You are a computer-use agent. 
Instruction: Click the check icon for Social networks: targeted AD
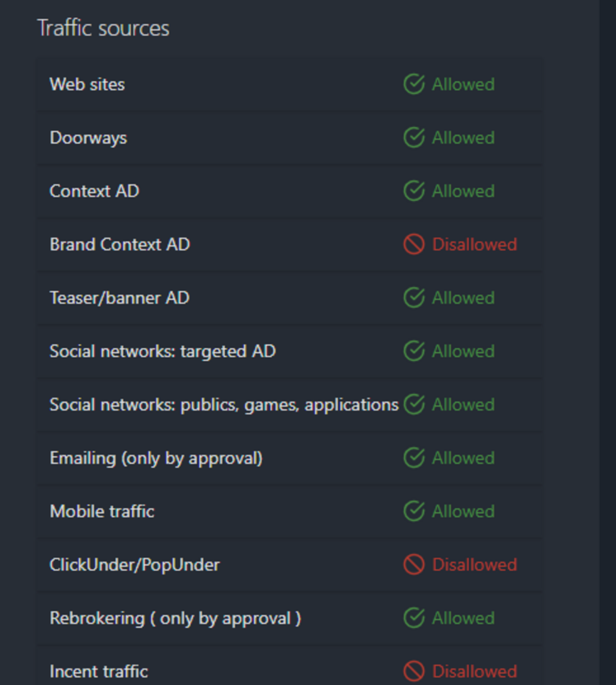(414, 351)
